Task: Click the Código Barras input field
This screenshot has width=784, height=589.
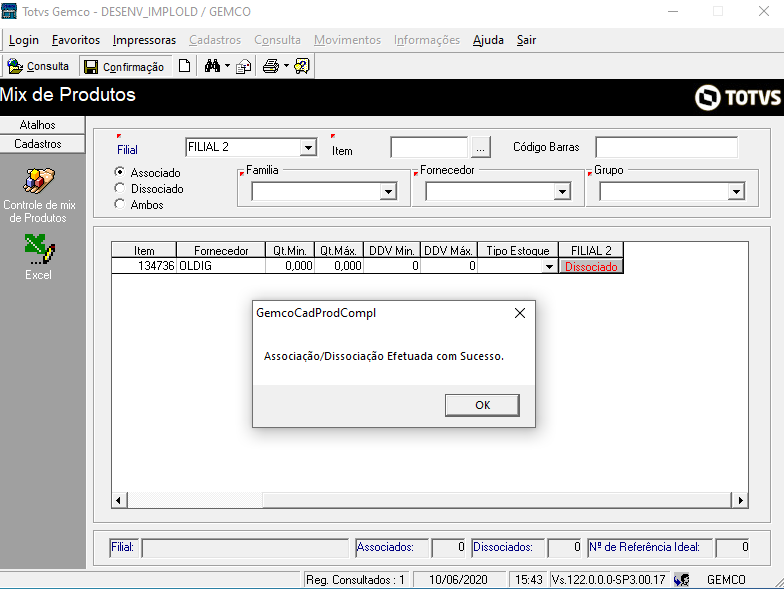Action: point(666,148)
